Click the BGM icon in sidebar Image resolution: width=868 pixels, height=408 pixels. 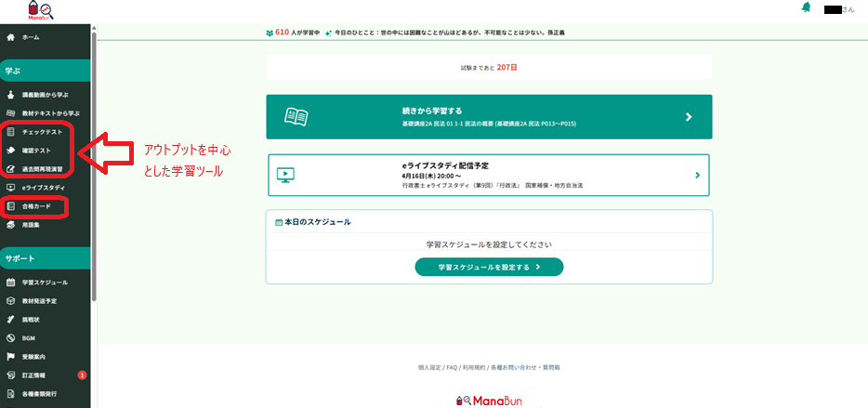click(x=10, y=338)
